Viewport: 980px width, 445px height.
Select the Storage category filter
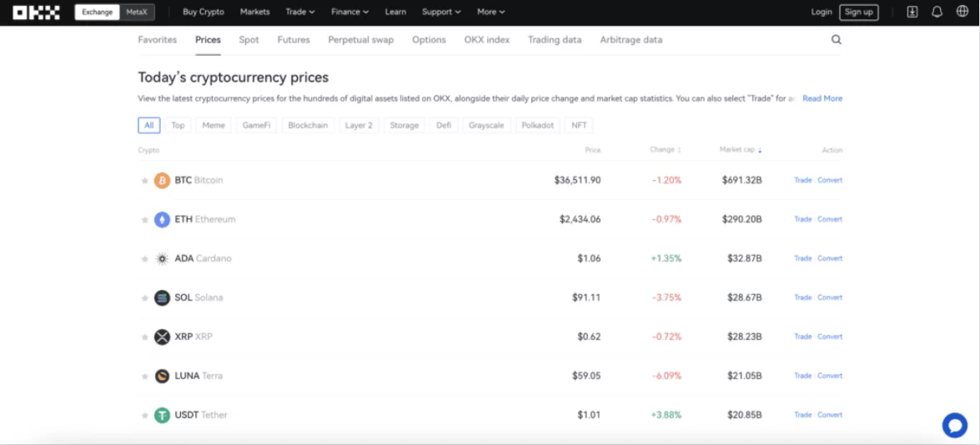(x=404, y=126)
